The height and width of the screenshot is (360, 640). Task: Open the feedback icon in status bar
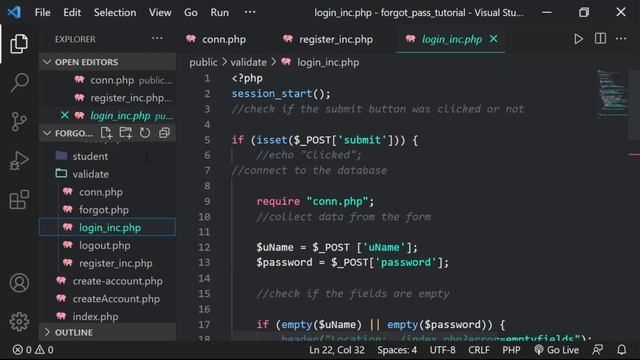598,350
